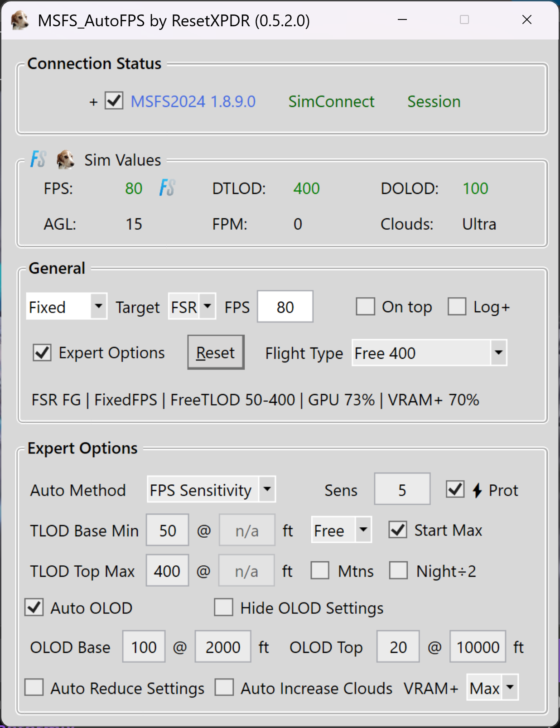Tick Hide OLOD Settings checkbox
The image size is (560, 728).
(x=224, y=607)
